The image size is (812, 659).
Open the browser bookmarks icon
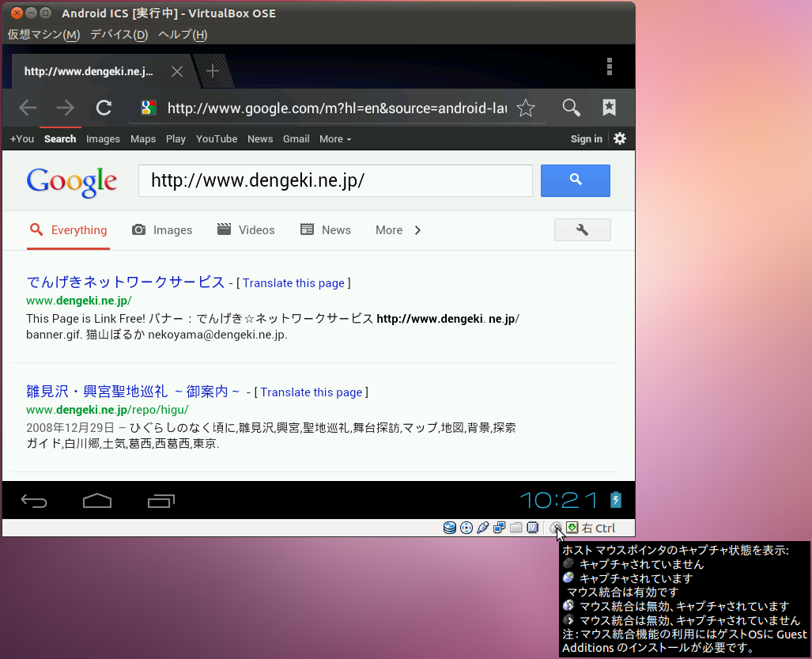pos(609,108)
